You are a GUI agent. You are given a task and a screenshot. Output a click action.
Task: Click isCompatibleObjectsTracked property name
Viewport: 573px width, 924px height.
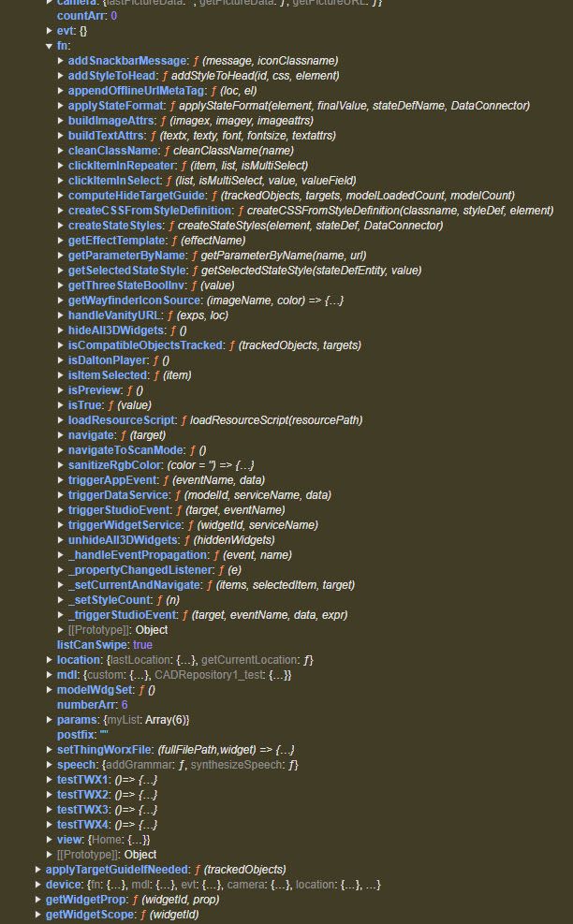tap(145, 345)
